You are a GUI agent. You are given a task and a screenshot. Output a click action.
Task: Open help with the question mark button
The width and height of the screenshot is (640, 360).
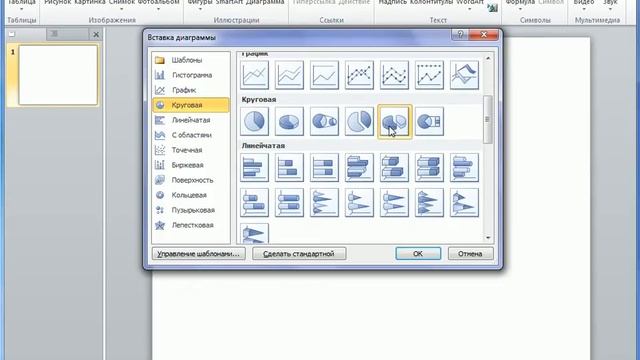coord(460,35)
